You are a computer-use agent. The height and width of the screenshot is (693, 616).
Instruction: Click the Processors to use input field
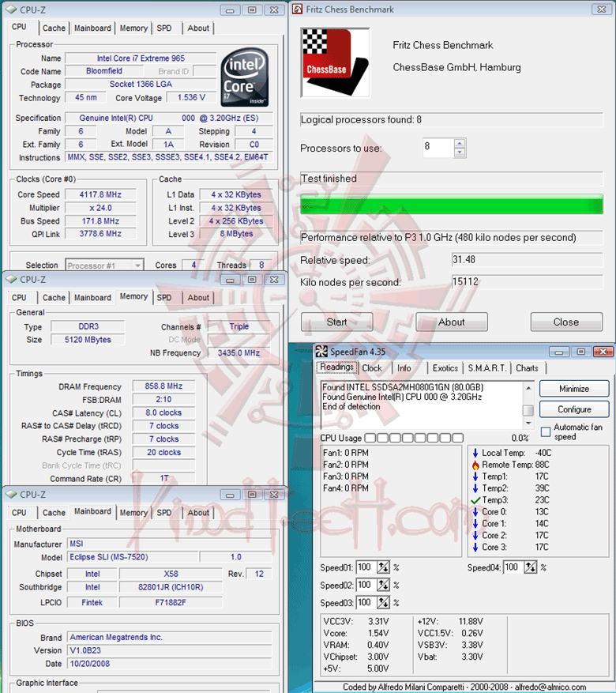pyautogui.click(x=438, y=148)
